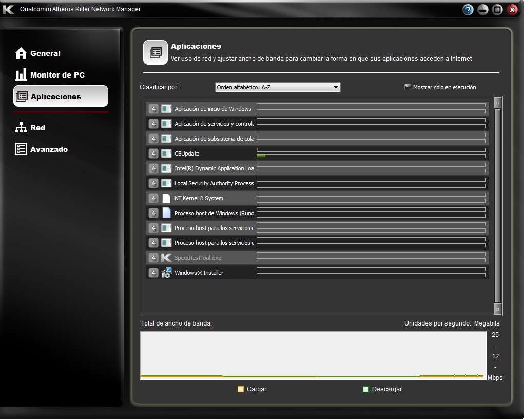
Task: Click priority 4 badge for Intel(R) Dynamic Application Loa
Action: pos(153,168)
